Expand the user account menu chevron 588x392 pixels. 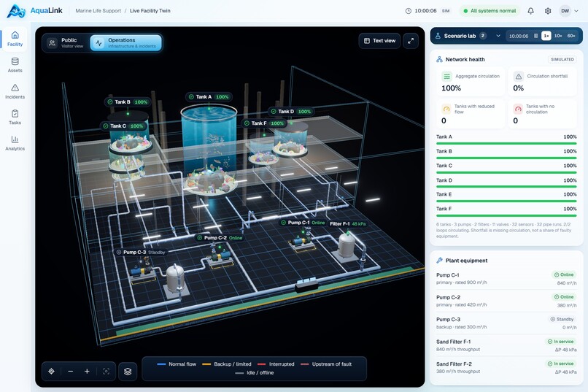point(576,11)
